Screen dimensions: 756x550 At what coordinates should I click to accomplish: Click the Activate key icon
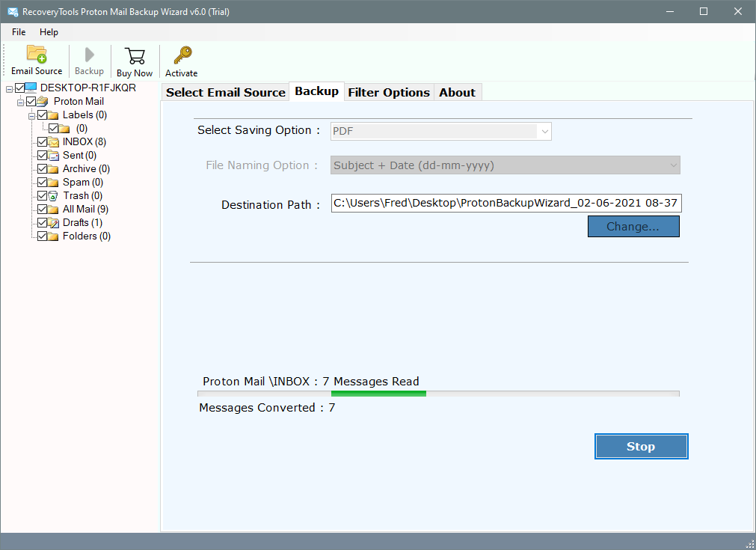[x=182, y=55]
